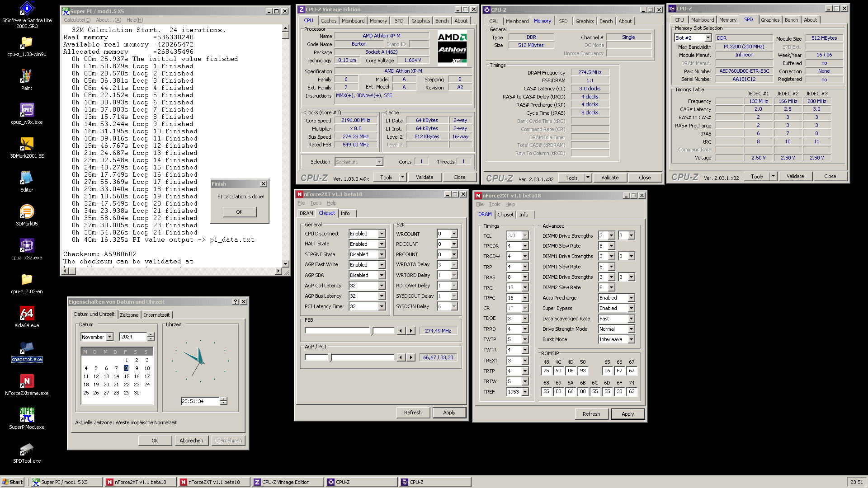Click the CPU-Z Vintage Edition title icon
The width and height of the screenshot is (868, 488).
(302, 9)
